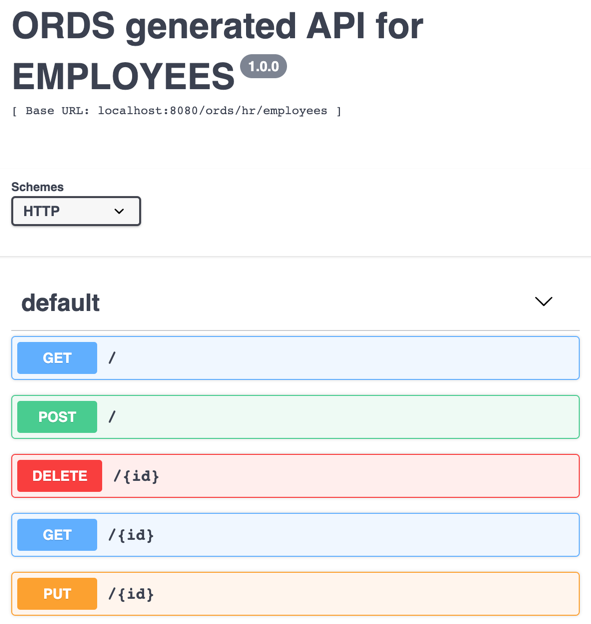Click the Base URL text
The image size is (591, 624).
pyautogui.click(x=177, y=111)
